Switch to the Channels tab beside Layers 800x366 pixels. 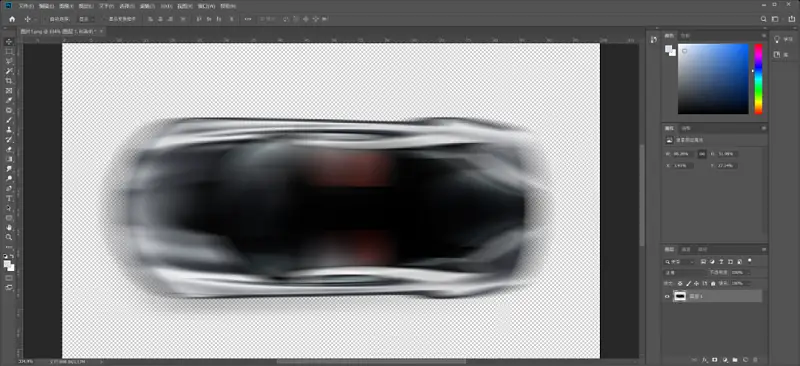coord(686,250)
